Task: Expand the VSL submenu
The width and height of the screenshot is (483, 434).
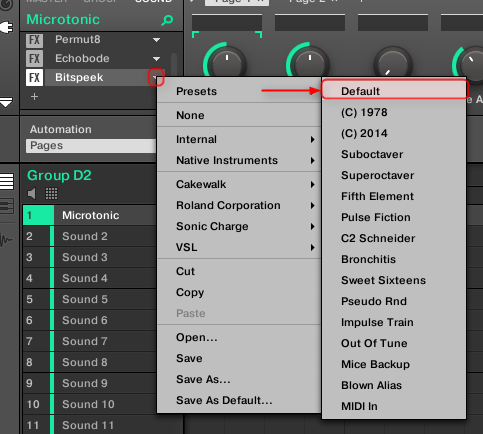Action: tap(239, 247)
